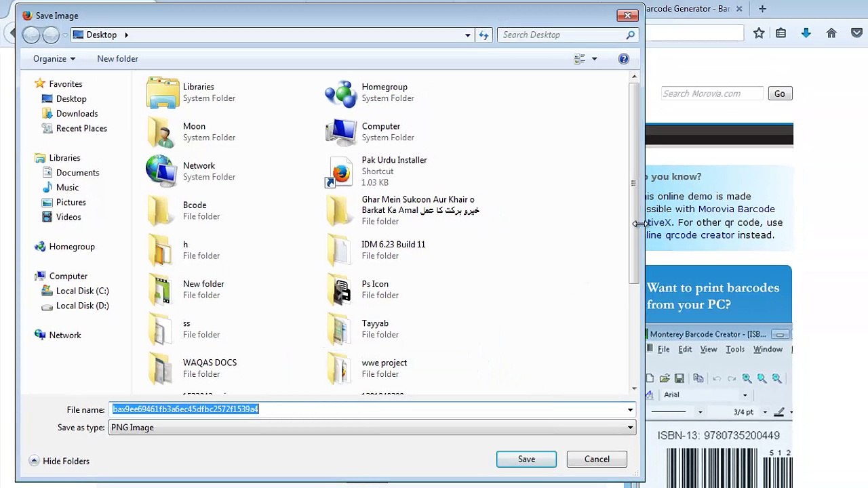Image resolution: width=868 pixels, height=488 pixels.
Task: Click the New folder toolbar button
Action: tap(117, 59)
